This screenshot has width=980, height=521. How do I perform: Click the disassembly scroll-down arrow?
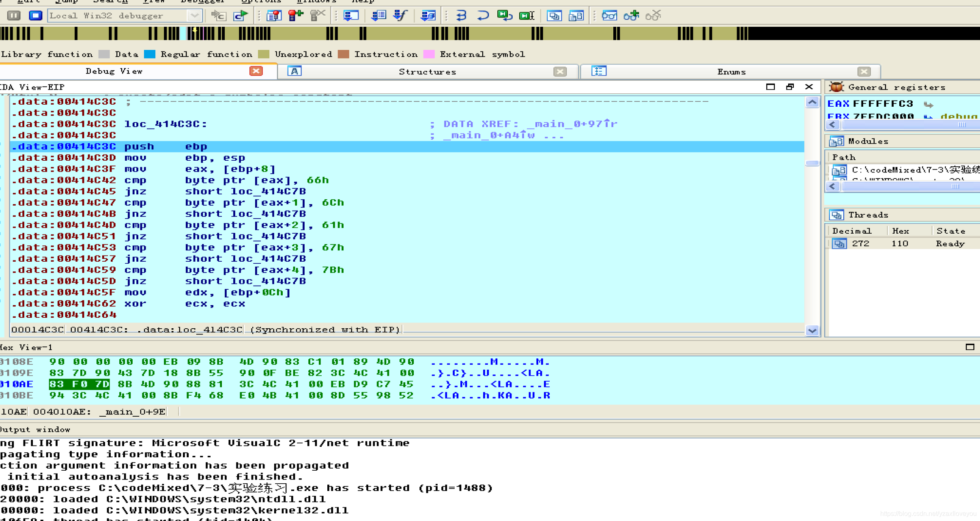coord(812,331)
